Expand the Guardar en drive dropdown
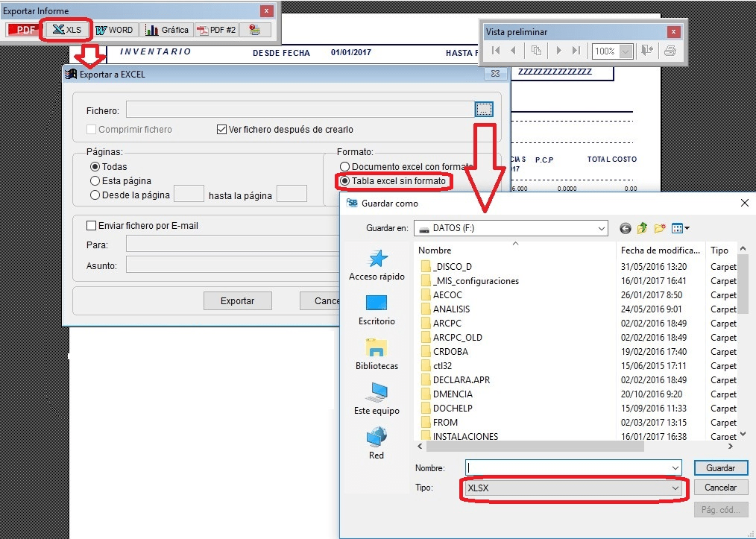 coord(601,228)
